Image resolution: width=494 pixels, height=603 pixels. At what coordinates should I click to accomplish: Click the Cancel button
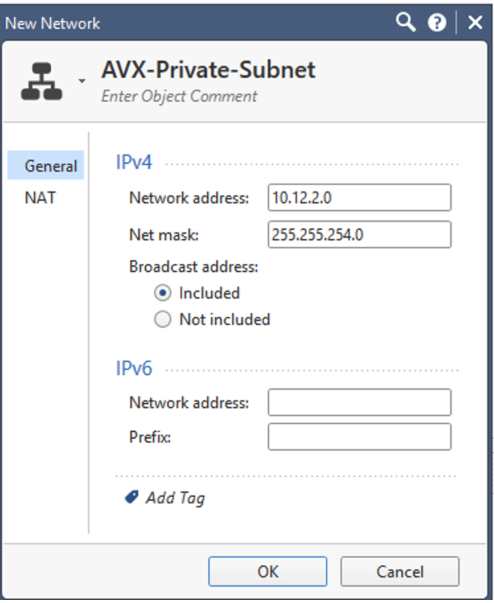pyautogui.click(x=400, y=571)
